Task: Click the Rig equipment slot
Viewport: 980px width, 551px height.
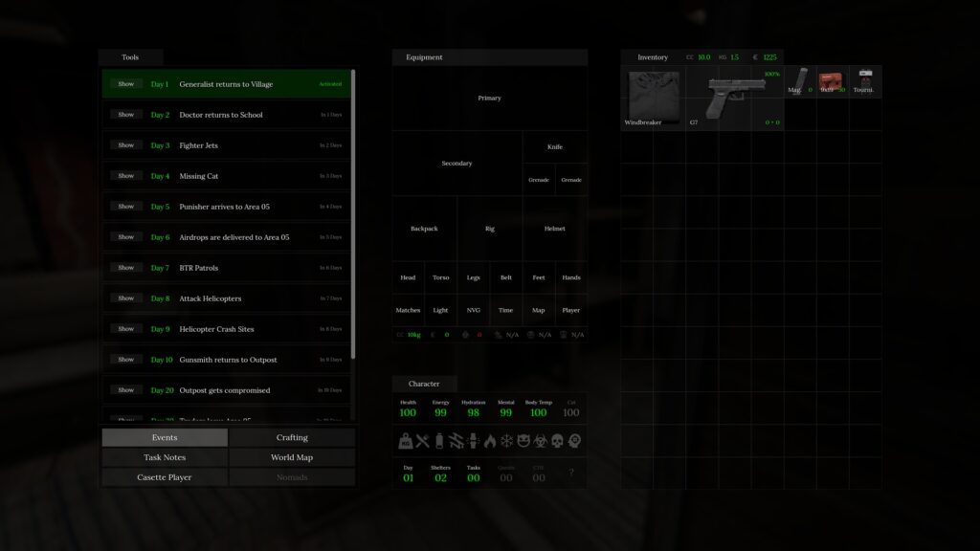Action: 489,229
